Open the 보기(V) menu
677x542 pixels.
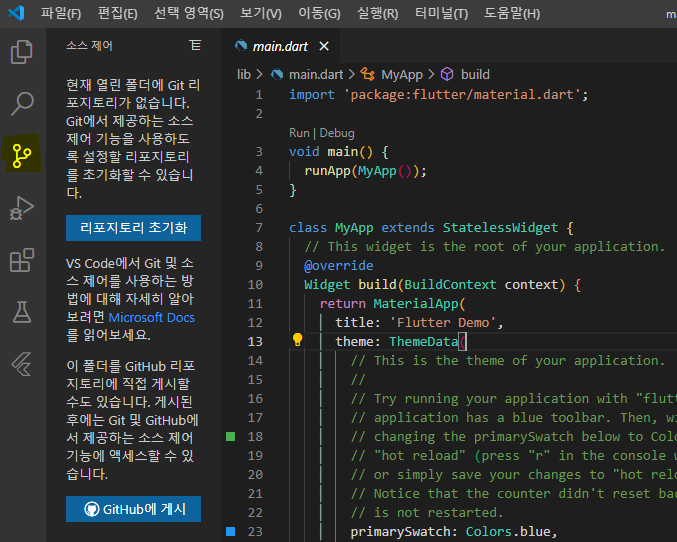261,13
